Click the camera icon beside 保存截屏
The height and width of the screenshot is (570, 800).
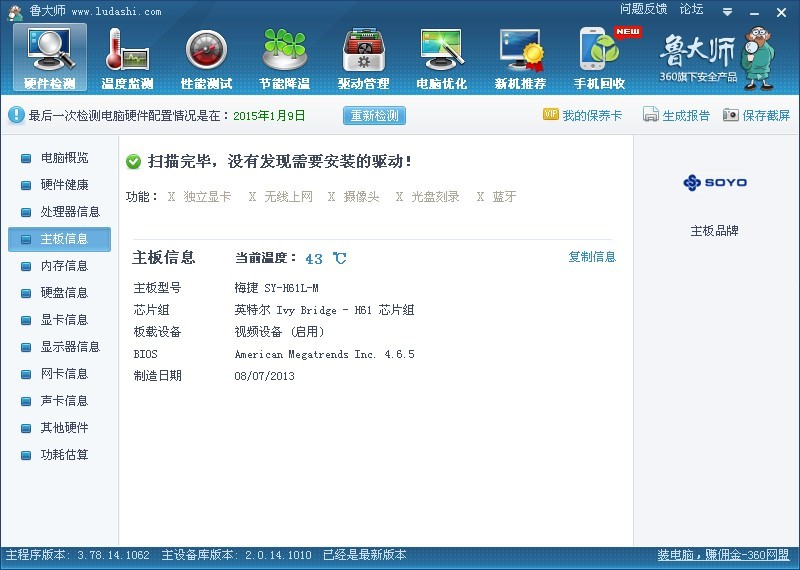tap(731, 115)
